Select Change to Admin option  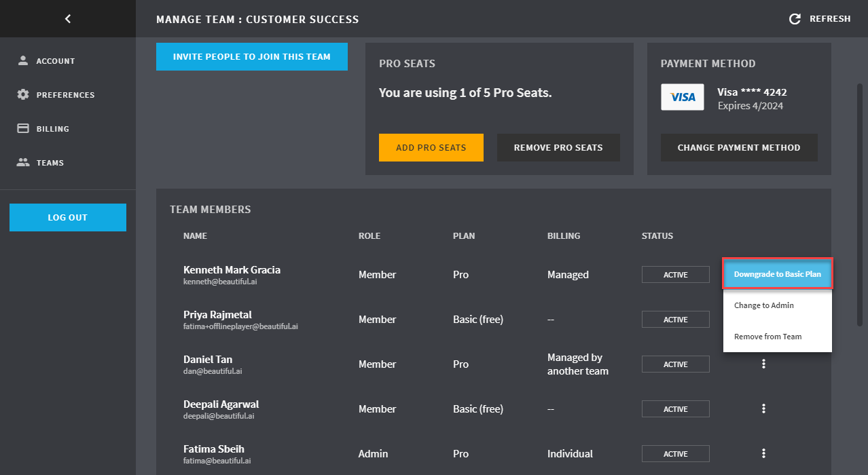[x=778, y=305]
